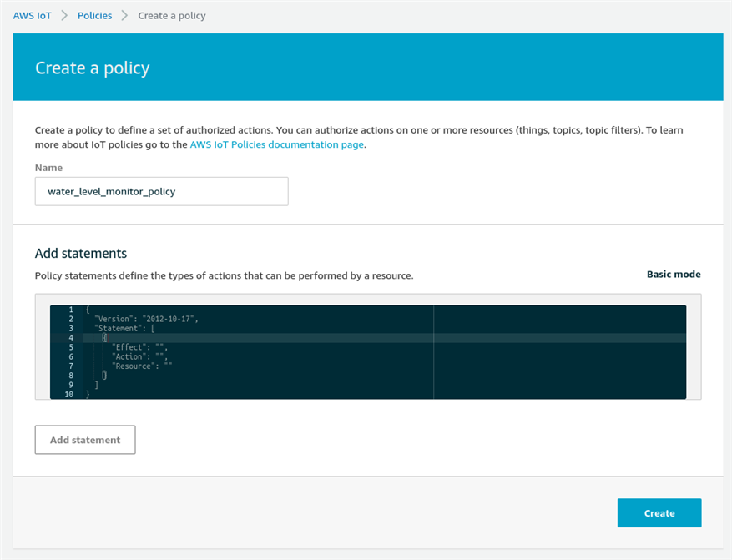Image resolution: width=732 pixels, height=560 pixels.
Task: Select line number 1 in editor gutter
Action: click(71, 310)
